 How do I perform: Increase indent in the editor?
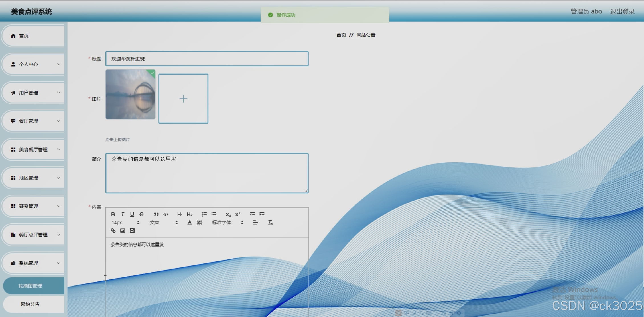262,214
